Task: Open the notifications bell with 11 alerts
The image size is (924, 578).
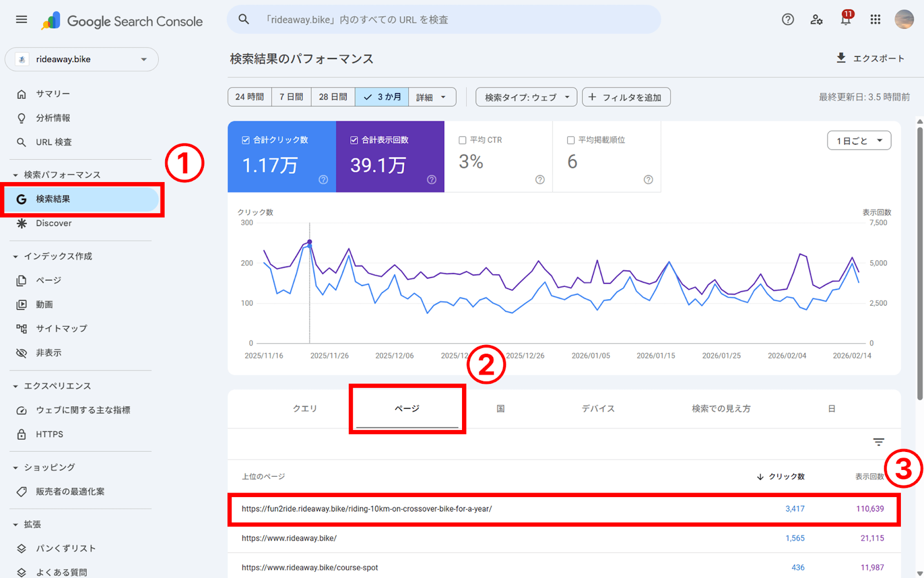Action: pos(845,19)
